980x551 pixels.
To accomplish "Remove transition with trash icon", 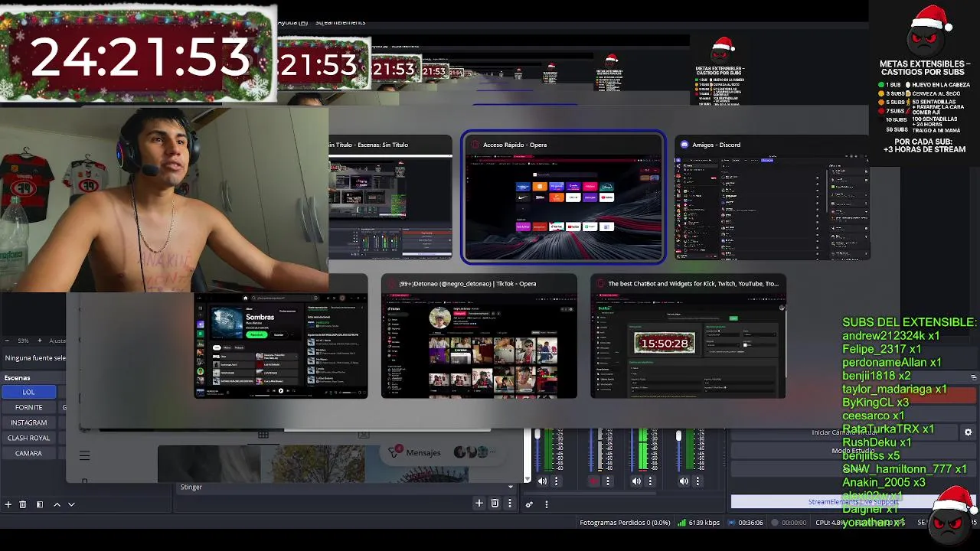I will point(495,503).
